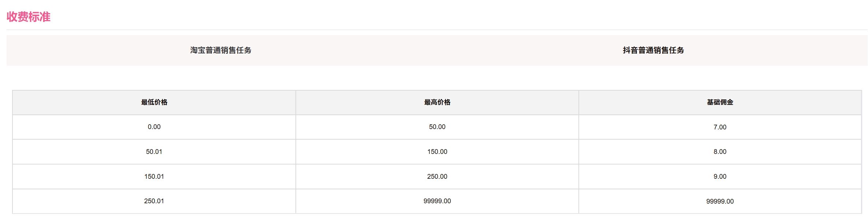Viewport: 868px width, 223px height.
Task: Select the 0.00 minimum price cell
Action: pos(154,127)
